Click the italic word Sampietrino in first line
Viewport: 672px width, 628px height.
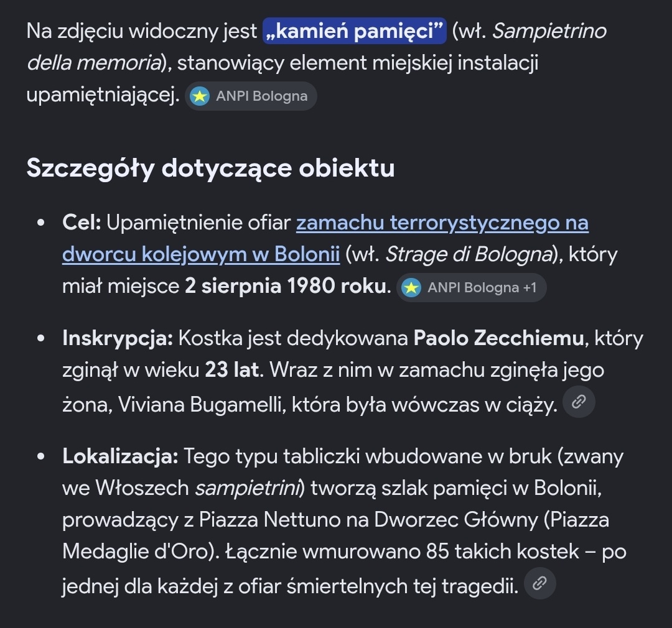click(x=549, y=31)
